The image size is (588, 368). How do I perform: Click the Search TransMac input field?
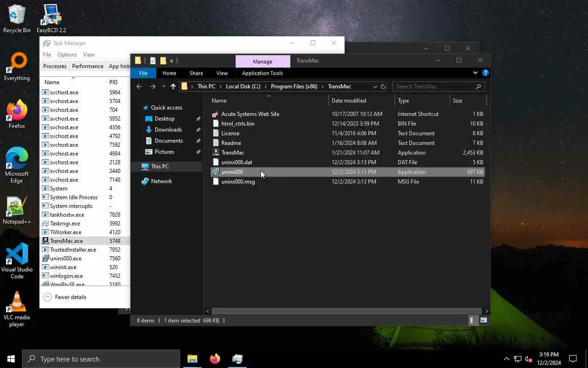click(434, 86)
